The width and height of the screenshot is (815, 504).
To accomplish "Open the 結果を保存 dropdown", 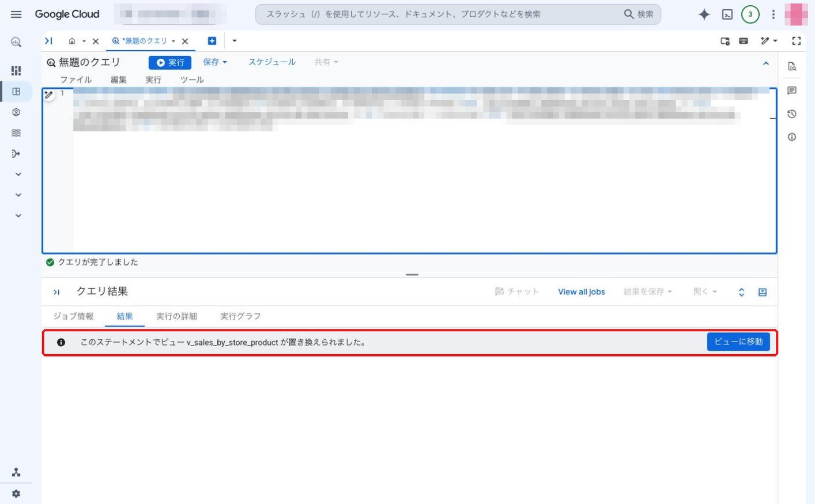I will (x=648, y=292).
